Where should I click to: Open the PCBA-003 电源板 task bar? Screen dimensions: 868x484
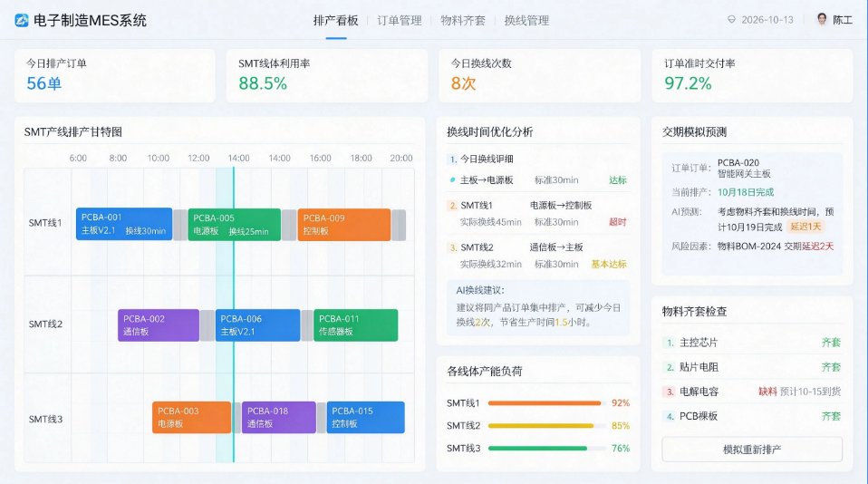(x=191, y=417)
